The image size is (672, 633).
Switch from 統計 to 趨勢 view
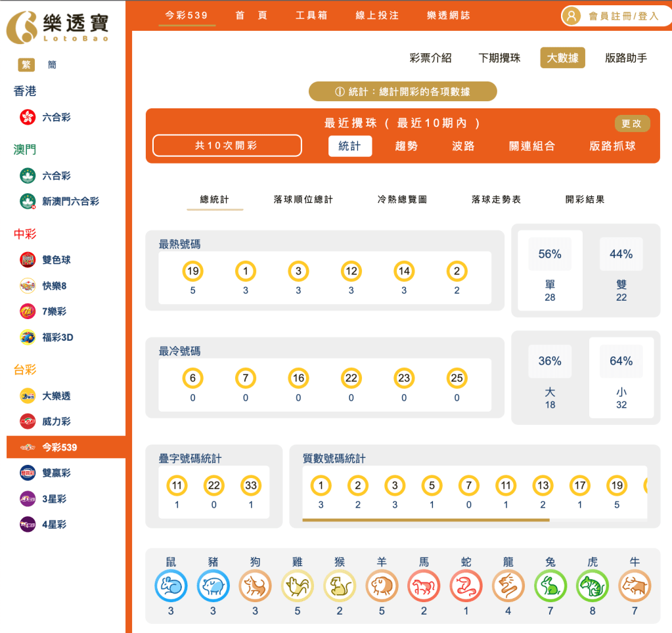tap(405, 146)
